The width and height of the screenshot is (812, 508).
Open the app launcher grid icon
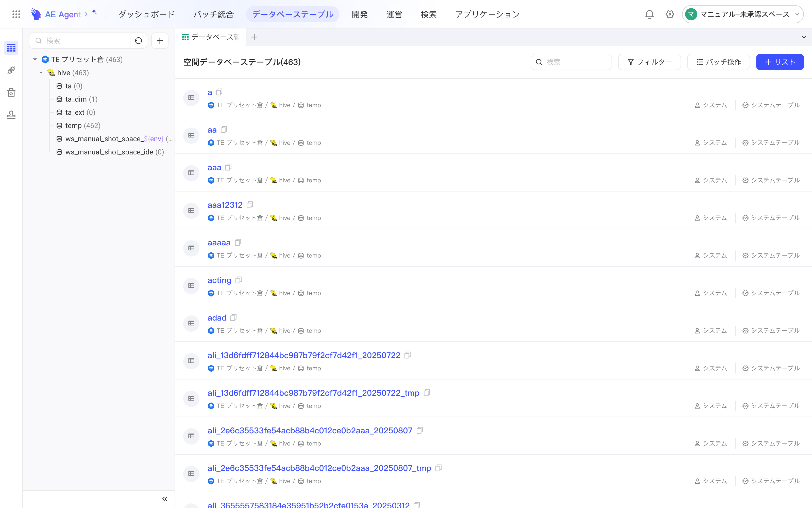pyautogui.click(x=16, y=14)
